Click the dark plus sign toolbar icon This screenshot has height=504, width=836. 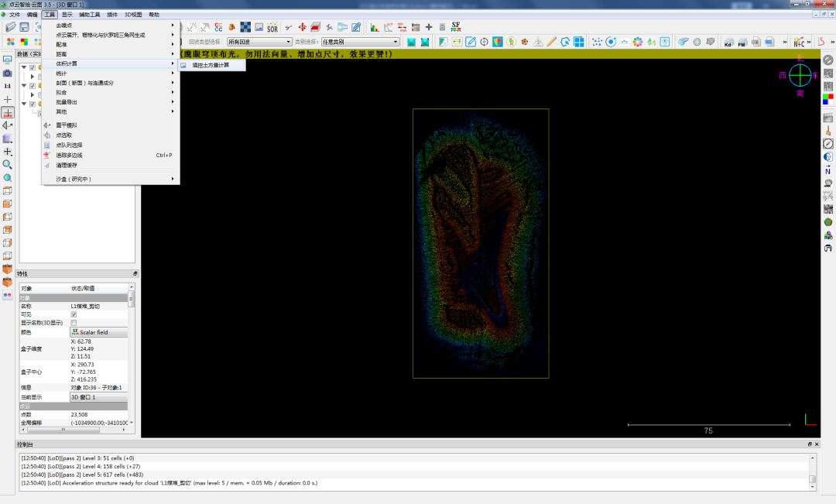point(429,26)
